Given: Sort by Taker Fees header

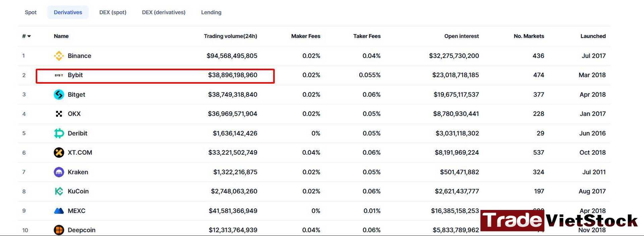Looking at the screenshot, I should 367,36.
